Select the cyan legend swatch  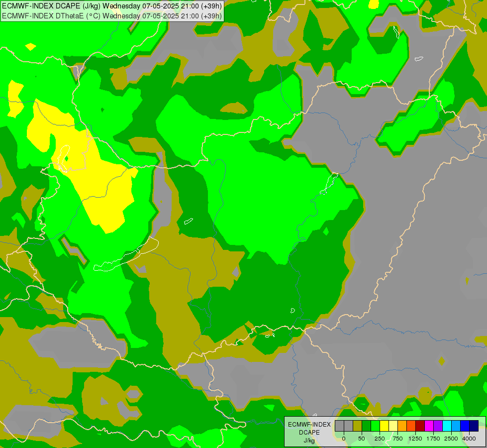447,426
